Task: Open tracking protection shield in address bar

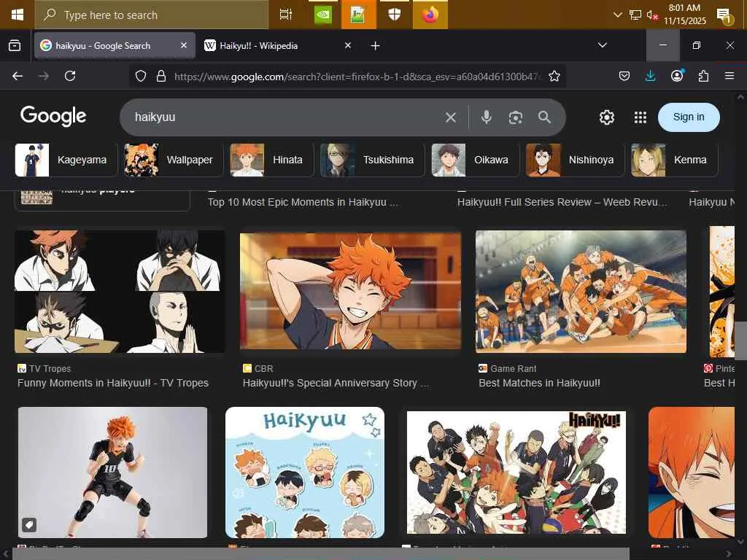Action: [x=141, y=76]
